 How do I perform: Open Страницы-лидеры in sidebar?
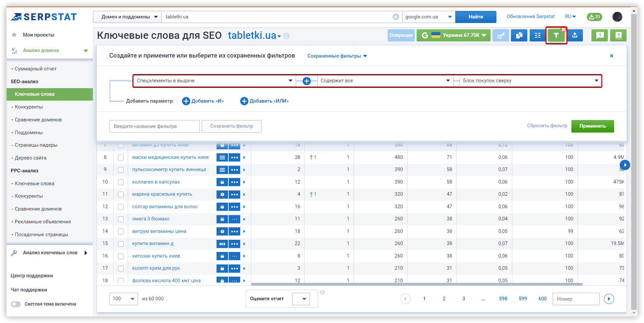(36, 145)
